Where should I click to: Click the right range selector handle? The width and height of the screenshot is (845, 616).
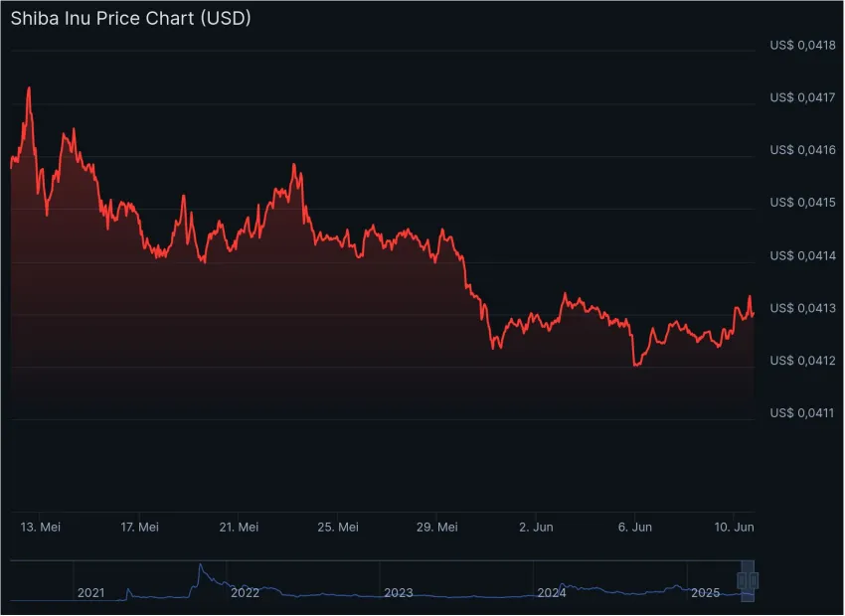pos(756,580)
